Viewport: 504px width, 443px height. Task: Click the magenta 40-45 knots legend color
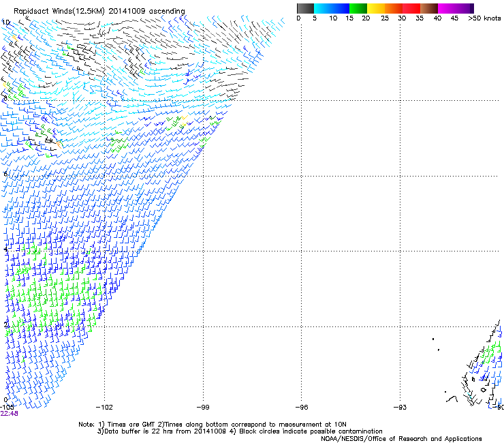(447, 8)
